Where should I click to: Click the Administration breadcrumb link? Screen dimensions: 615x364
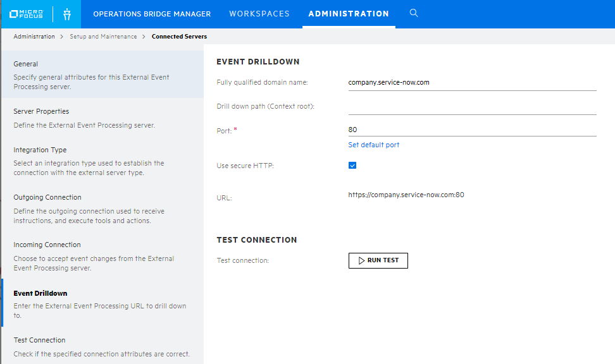pos(34,37)
